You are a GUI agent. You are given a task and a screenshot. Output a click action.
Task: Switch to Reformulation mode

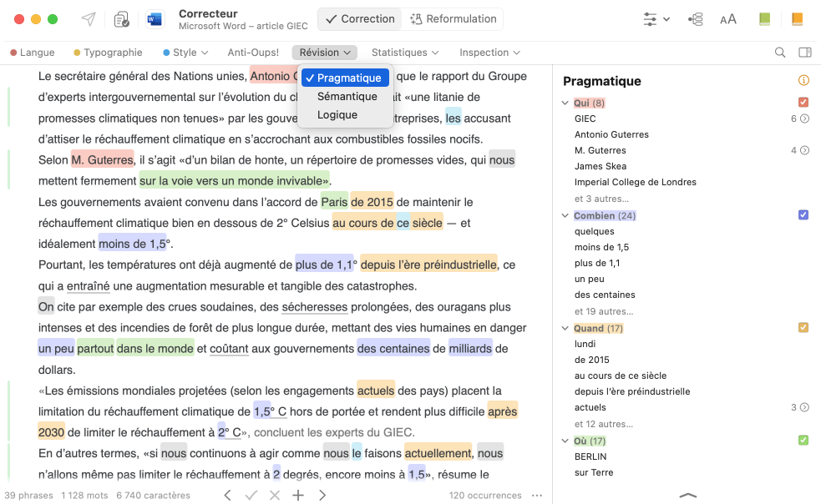[x=452, y=19]
